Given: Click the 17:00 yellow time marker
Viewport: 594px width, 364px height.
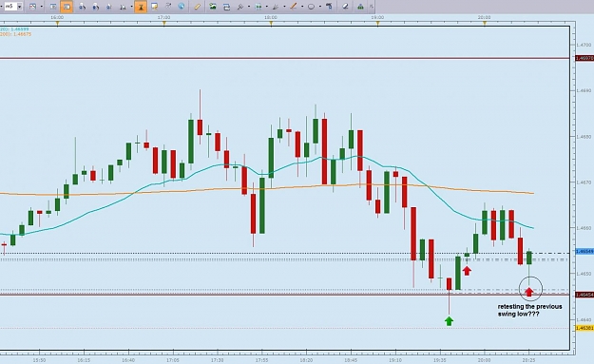Looking at the screenshot, I should click(164, 23).
